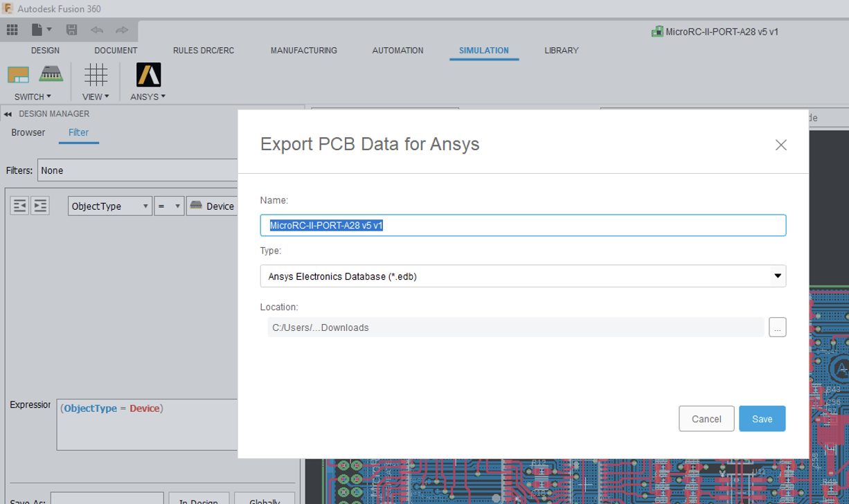Viewport: 849px width, 504px height.
Task: Open the Filter tab in Design Manager
Action: [78, 132]
